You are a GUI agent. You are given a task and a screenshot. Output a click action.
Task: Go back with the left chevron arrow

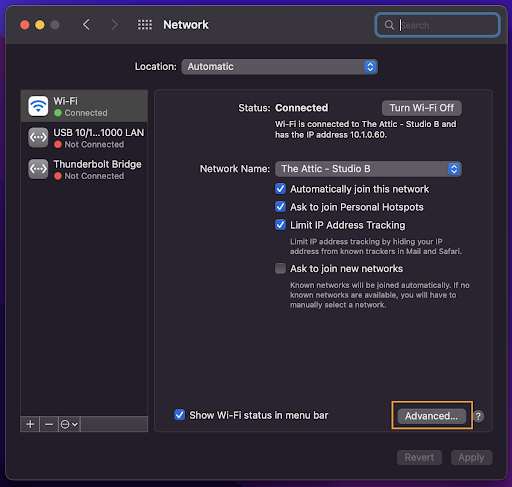[86, 25]
